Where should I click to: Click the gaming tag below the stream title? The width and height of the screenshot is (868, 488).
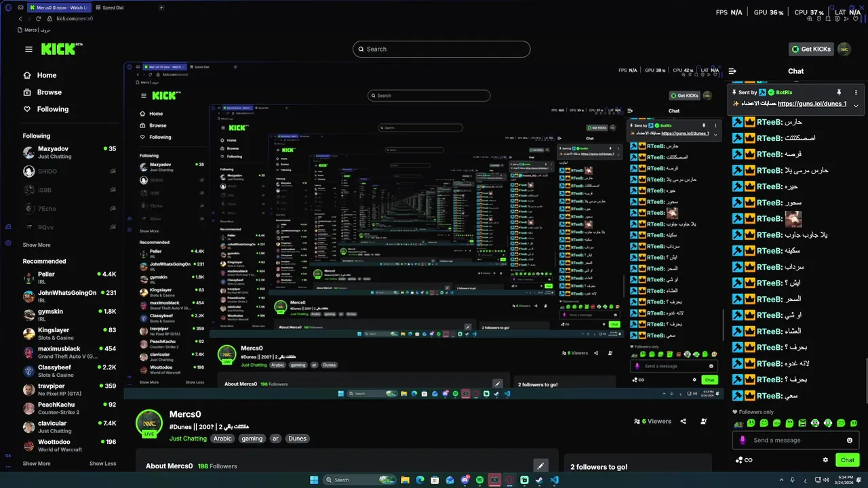pyautogui.click(x=252, y=439)
